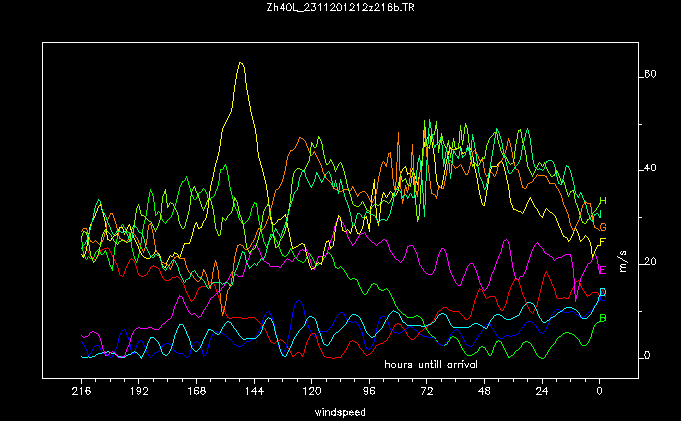Select the 20 value on the y-axis
Screen dimensions: 681x421
[x=650, y=262]
